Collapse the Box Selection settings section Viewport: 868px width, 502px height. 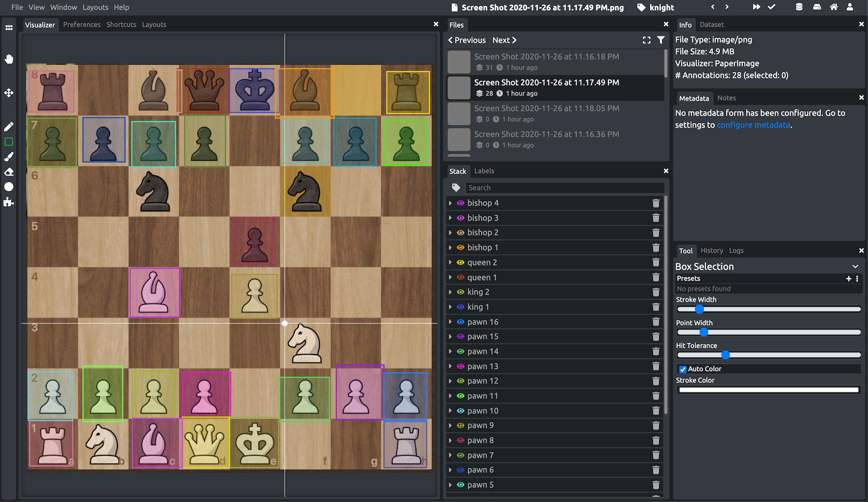[x=856, y=266]
